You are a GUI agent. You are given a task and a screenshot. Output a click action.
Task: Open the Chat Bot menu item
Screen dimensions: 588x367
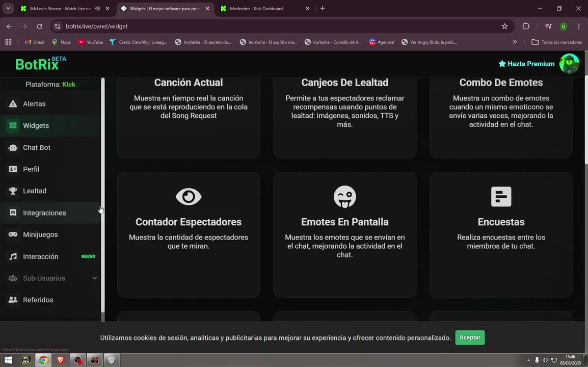click(x=50, y=147)
